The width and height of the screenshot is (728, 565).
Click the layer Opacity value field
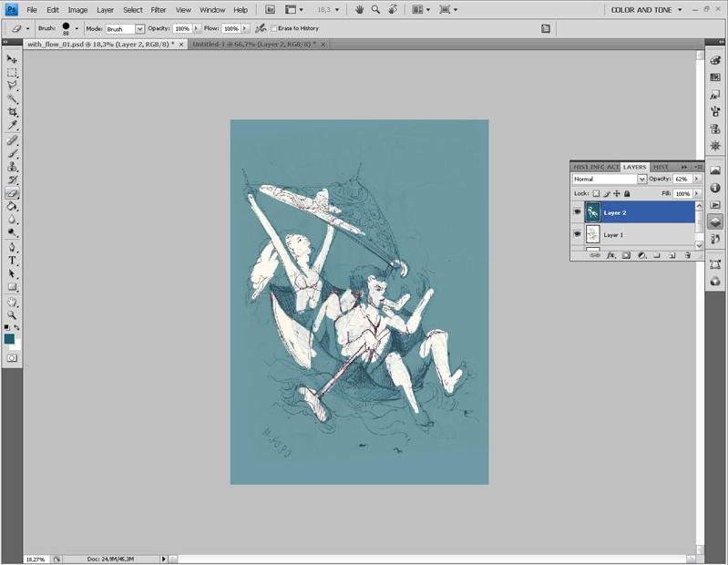coord(682,180)
